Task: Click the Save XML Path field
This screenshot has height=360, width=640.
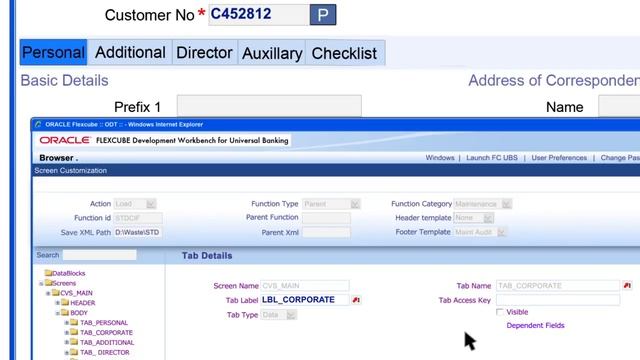Action: pyautogui.click(x=138, y=232)
